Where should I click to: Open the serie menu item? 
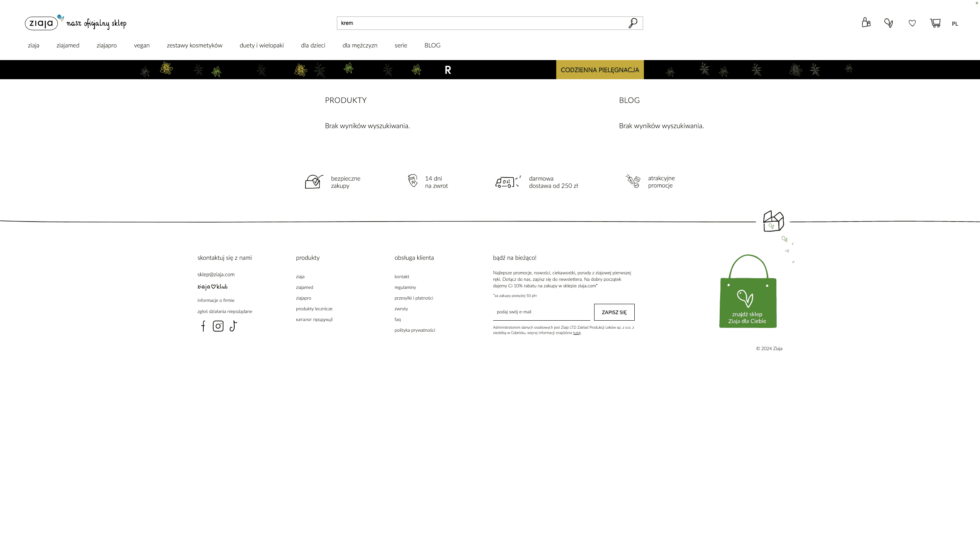click(x=401, y=45)
